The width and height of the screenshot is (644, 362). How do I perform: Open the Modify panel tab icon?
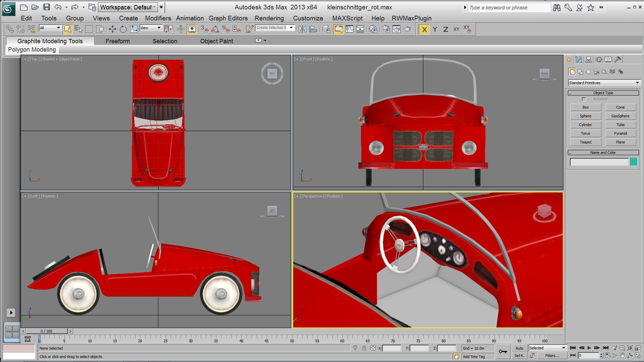click(x=579, y=60)
